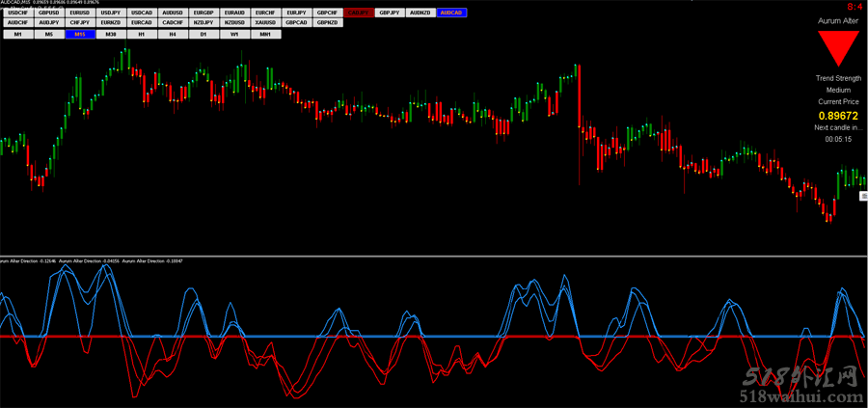Image resolution: width=868 pixels, height=408 pixels.
Task: Pick the H4 timeframe
Action: 173,34
